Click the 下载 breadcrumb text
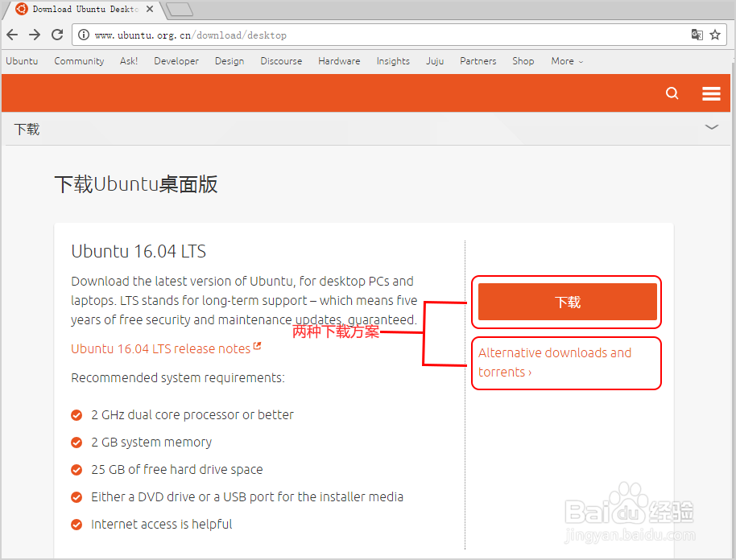 click(x=27, y=129)
